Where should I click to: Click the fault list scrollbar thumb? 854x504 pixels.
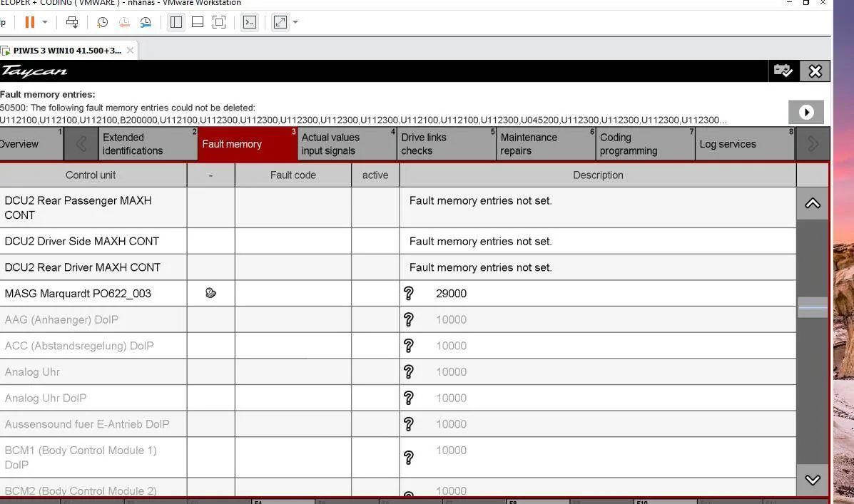(813, 307)
